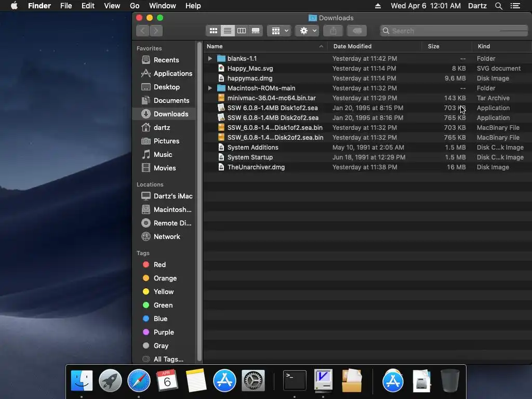Open Notification Center in menu bar
Image resolution: width=532 pixels, height=399 pixels.
(515, 6)
